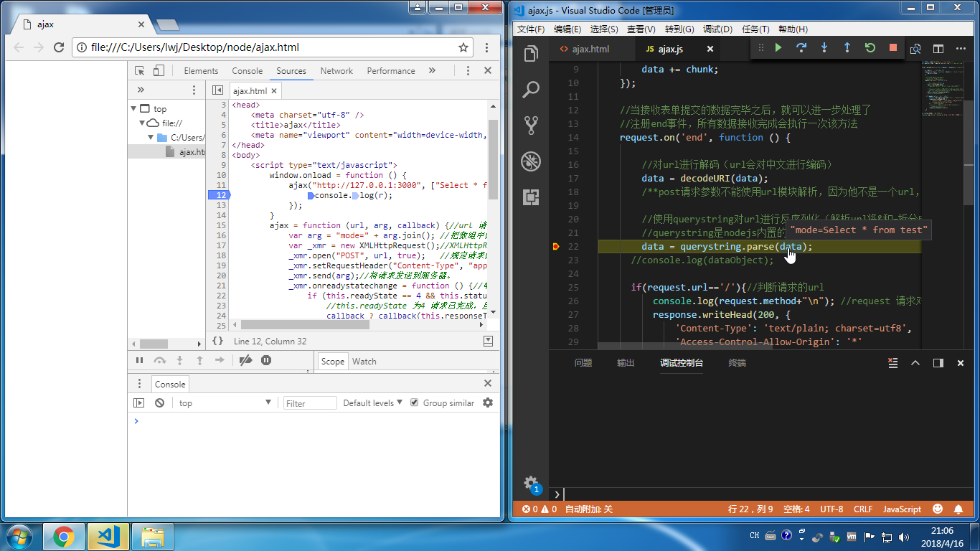Image resolution: width=980 pixels, height=551 pixels.
Task: Open DevTools customize three-dot menu
Action: 468,70
